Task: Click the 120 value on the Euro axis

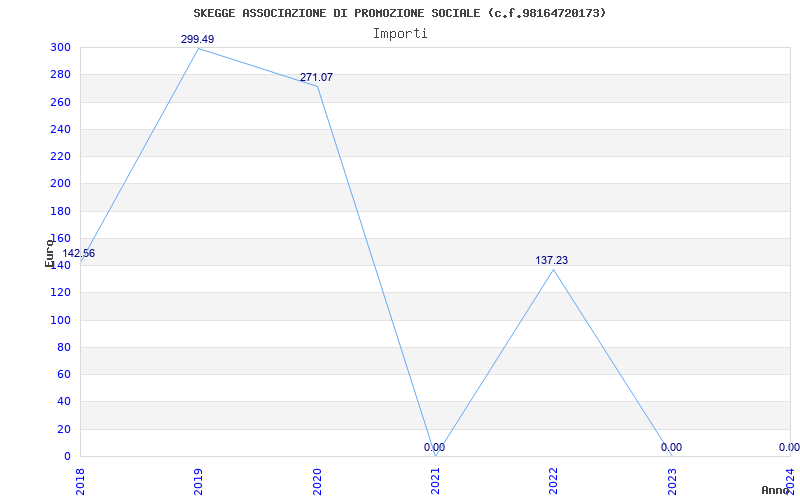Action: [60, 292]
